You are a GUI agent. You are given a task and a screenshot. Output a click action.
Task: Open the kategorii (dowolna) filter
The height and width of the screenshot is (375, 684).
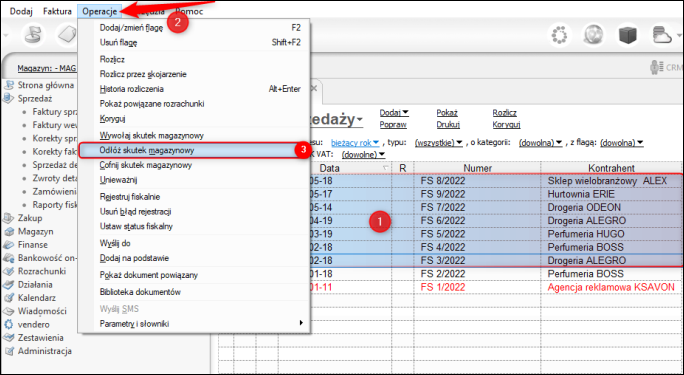540,143
